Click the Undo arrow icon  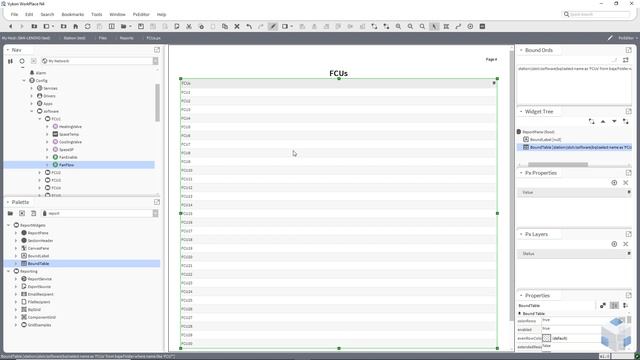coord(249,27)
